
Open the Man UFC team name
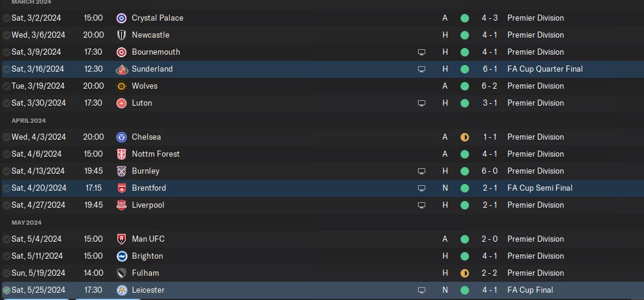(148, 239)
